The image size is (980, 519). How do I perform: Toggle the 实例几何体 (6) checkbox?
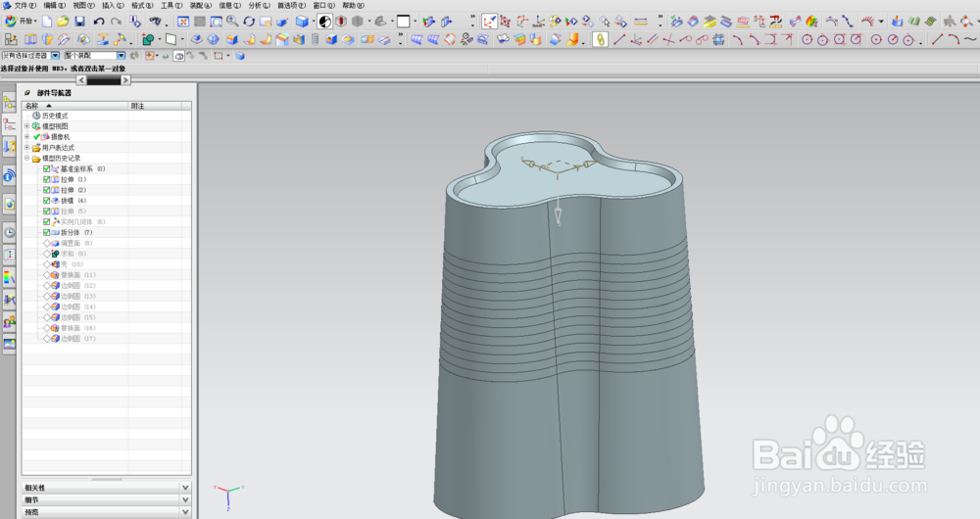click(x=46, y=221)
